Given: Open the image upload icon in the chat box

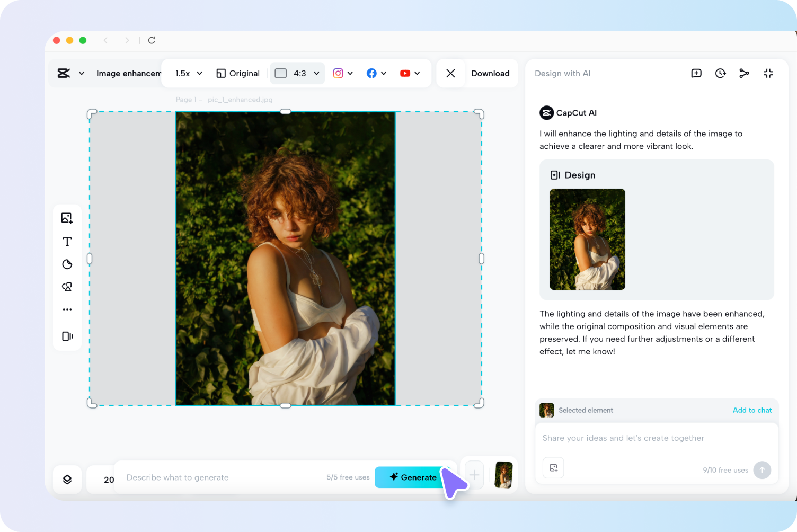Looking at the screenshot, I should pyautogui.click(x=553, y=468).
